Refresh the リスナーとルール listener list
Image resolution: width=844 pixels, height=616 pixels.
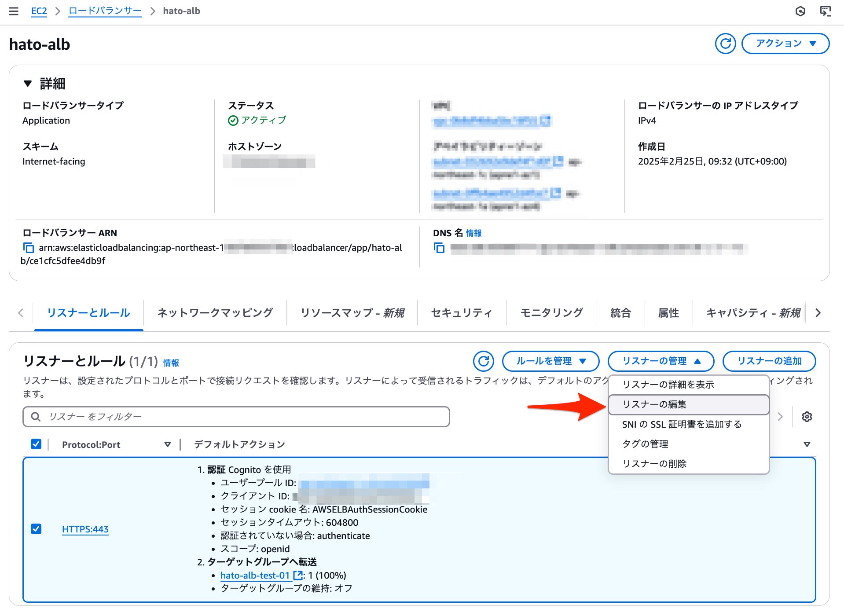[x=484, y=361]
